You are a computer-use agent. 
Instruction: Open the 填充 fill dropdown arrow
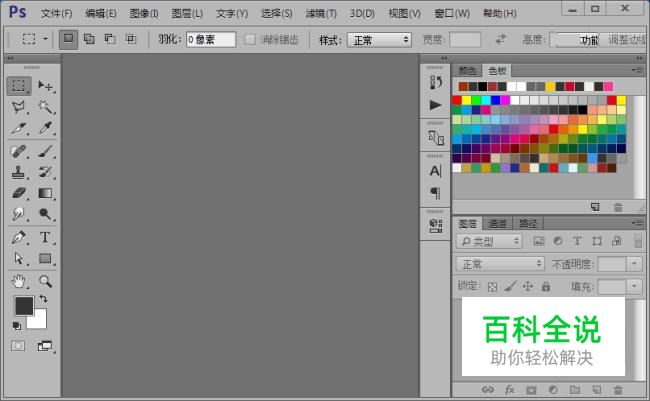[634, 286]
